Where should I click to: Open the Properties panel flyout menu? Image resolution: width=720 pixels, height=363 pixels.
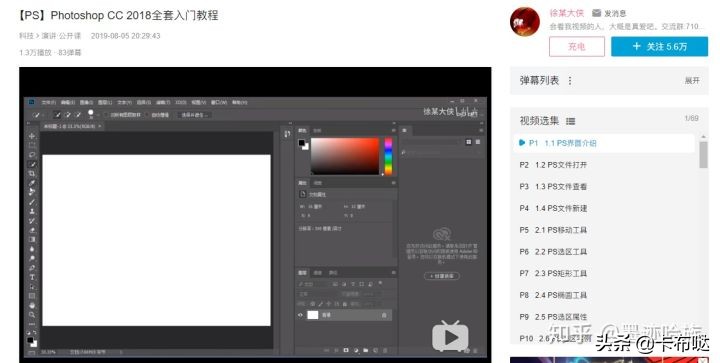coord(394,183)
